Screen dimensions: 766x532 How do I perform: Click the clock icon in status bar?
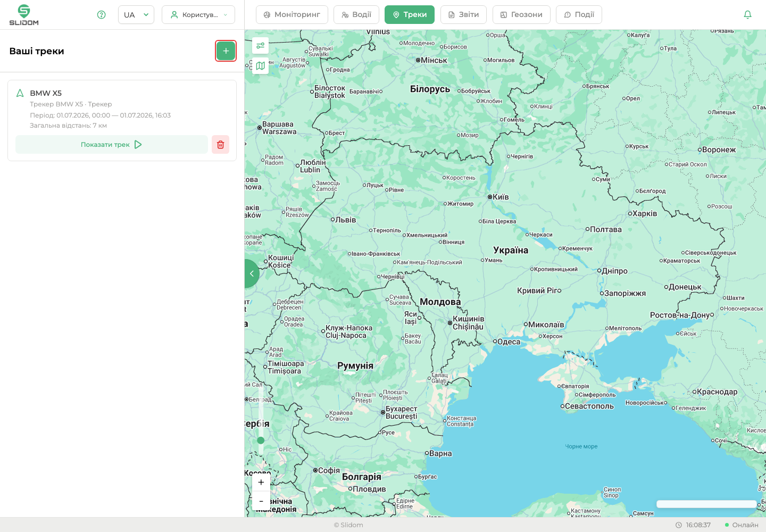click(x=679, y=525)
